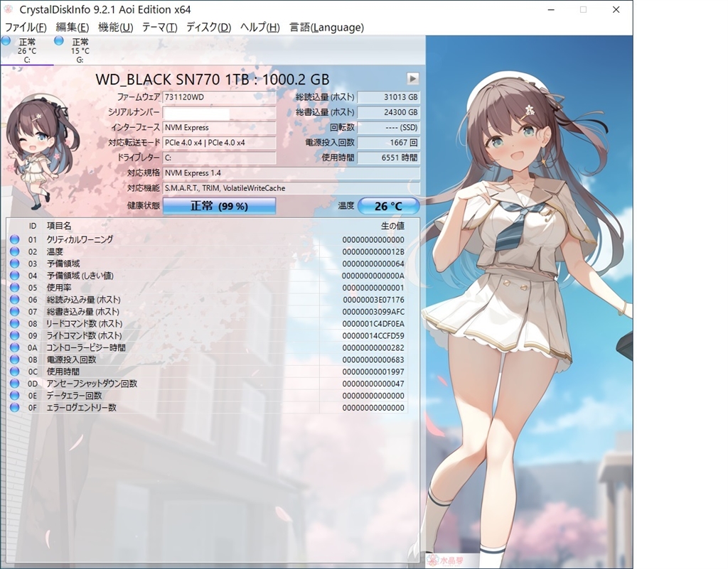The height and width of the screenshot is (569, 728).
Task: Click the 健康状態 label
Action: pyautogui.click(x=144, y=206)
